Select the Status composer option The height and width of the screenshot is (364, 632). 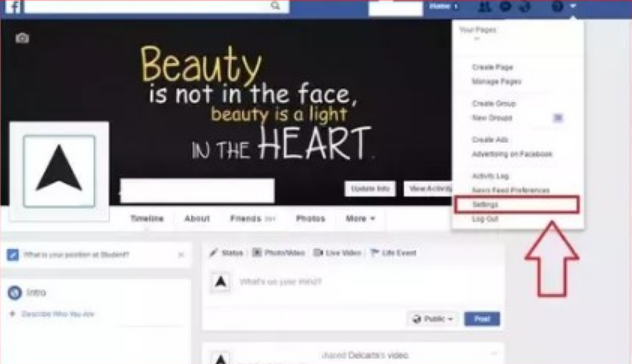[x=227, y=253]
